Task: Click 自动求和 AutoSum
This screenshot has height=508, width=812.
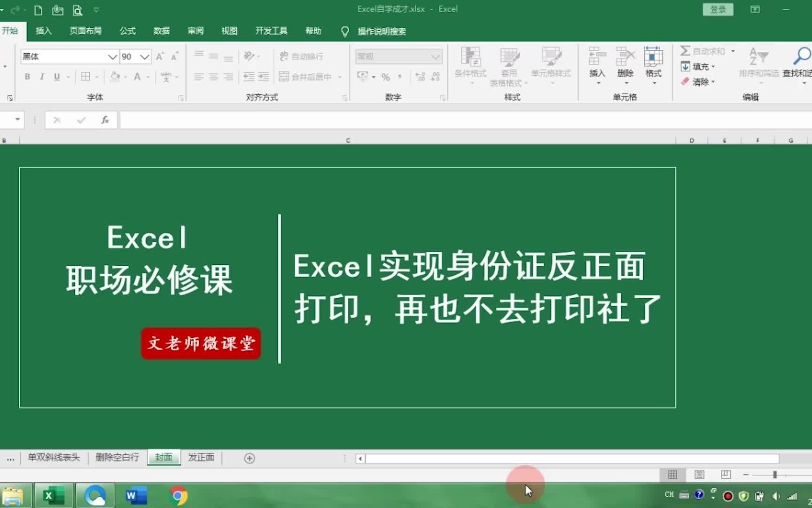Action: 703,51
